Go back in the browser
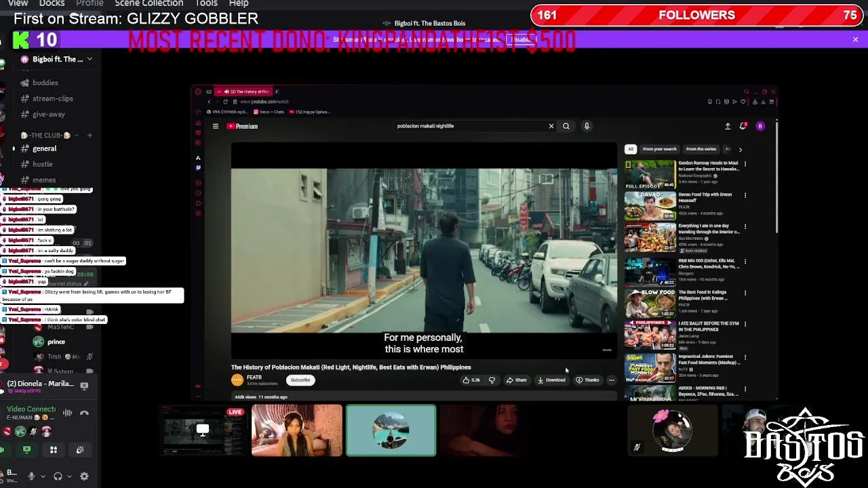 point(209,102)
